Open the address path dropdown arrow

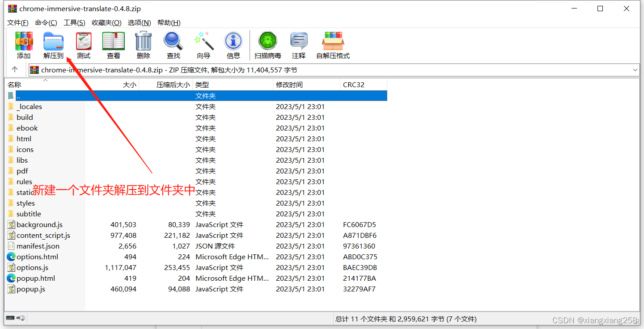click(636, 70)
